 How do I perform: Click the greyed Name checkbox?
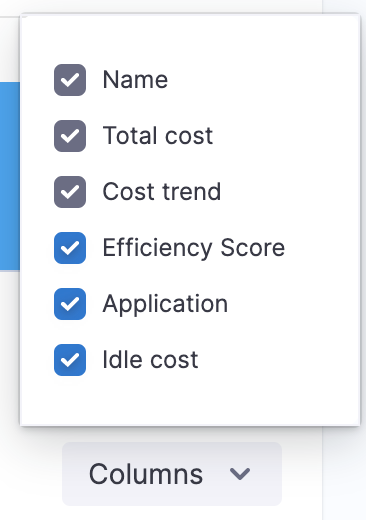[70, 80]
